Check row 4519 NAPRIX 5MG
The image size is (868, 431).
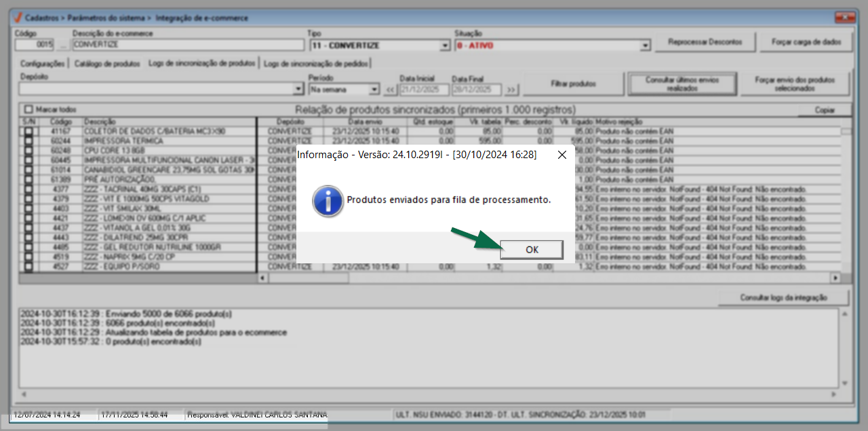tap(28, 257)
